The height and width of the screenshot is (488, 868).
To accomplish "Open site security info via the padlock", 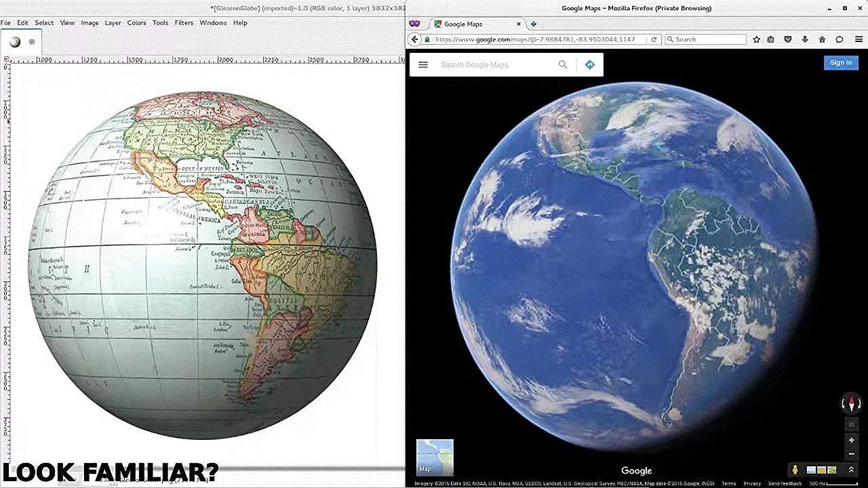I will (x=427, y=39).
